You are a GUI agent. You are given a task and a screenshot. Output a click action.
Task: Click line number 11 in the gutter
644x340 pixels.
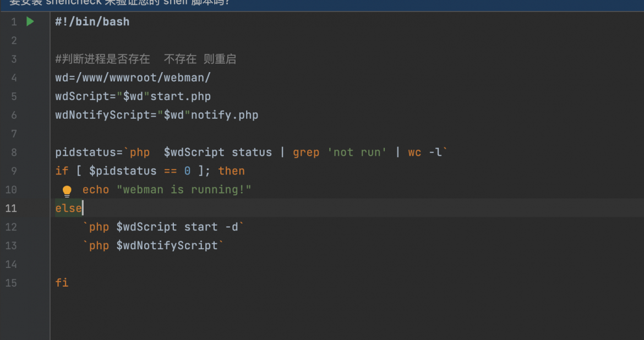point(11,208)
